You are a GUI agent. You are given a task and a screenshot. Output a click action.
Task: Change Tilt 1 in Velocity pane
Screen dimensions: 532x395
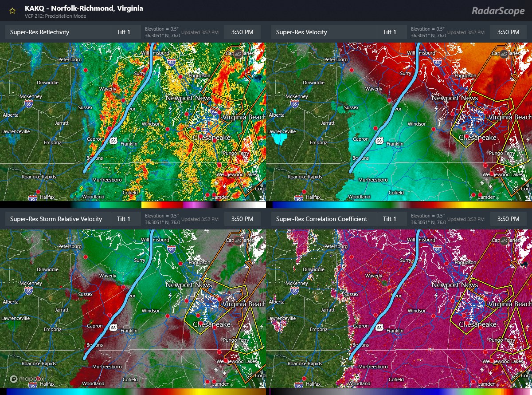pos(392,32)
